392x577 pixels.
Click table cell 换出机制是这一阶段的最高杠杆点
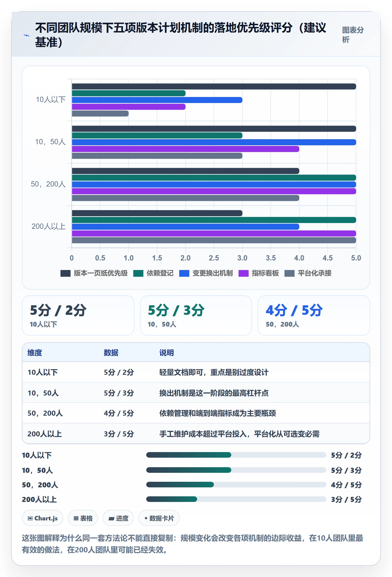[x=214, y=393]
